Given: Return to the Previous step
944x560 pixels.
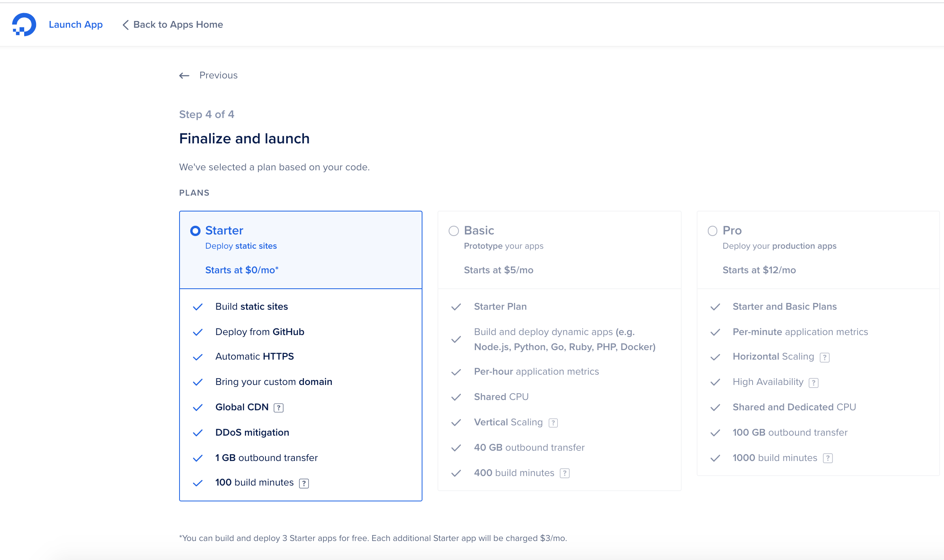Looking at the screenshot, I should click(x=218, y=75).
